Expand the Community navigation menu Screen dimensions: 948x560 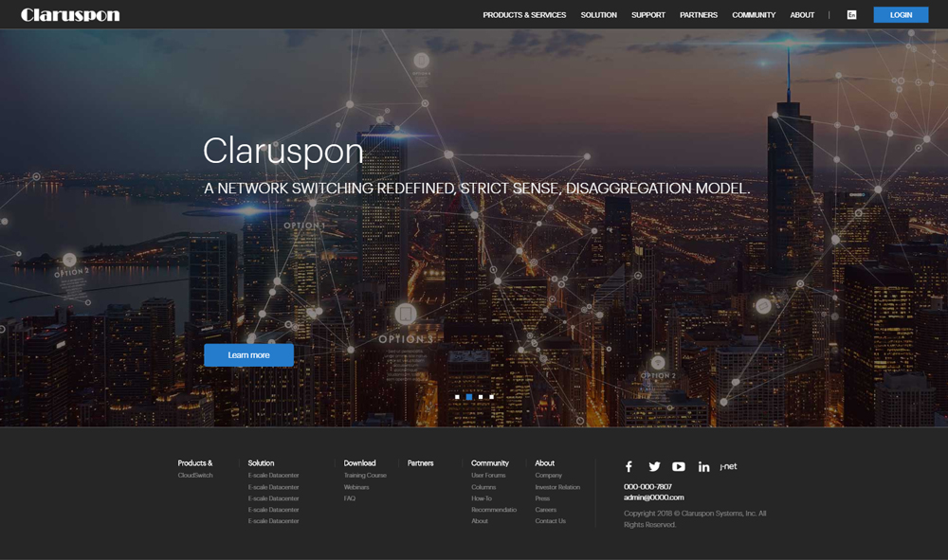pyautogui.click(x=754, y=15)
